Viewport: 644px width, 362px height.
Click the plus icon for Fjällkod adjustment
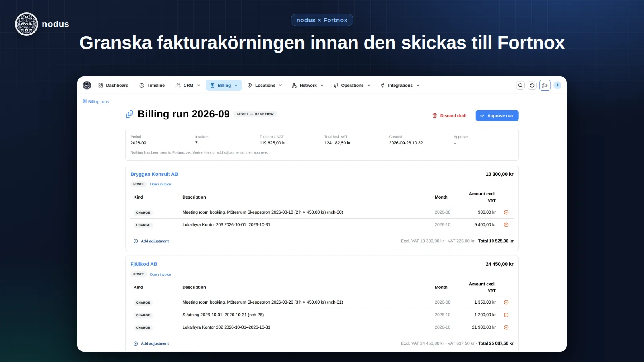pyautogui.click(x=136, y=343)
